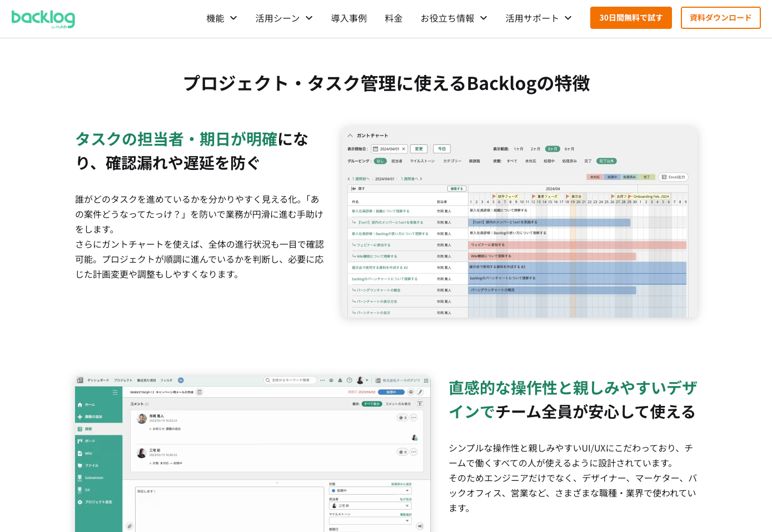Screen dimensions: 772x532
Task: Click the 試作フェーズ milestone flag
Action: [494, 196]
